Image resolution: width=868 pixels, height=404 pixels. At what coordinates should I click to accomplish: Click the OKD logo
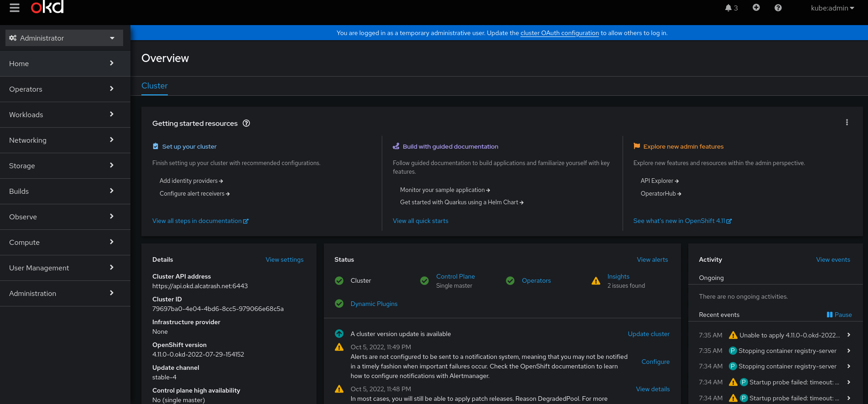tap(47, 7)
